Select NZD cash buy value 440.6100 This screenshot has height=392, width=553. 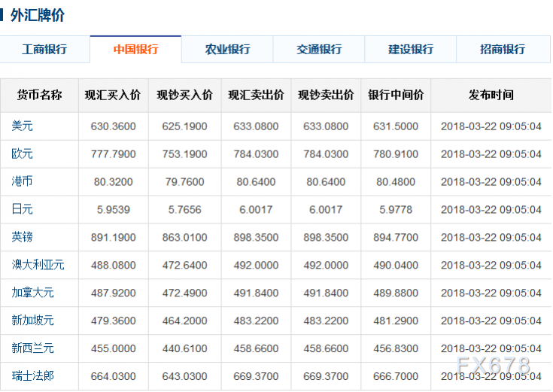click(184, 348)
